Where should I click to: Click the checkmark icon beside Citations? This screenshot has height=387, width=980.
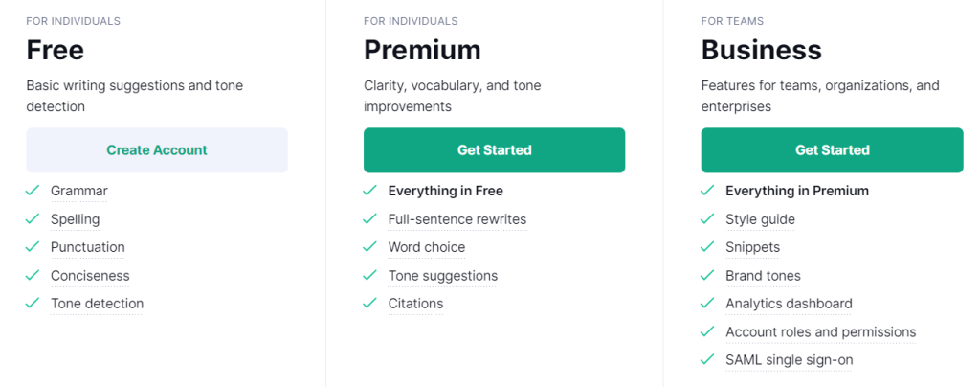point(370,303)
